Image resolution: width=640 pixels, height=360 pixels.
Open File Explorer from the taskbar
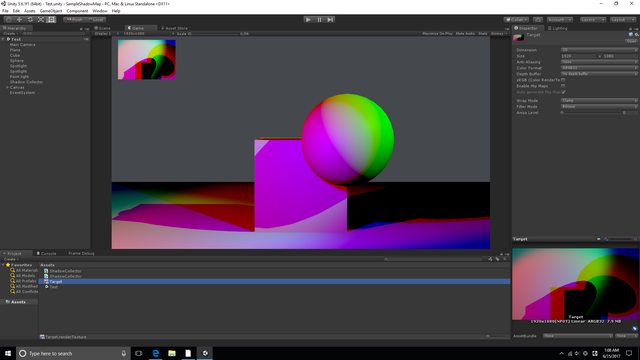pos(172,353)
